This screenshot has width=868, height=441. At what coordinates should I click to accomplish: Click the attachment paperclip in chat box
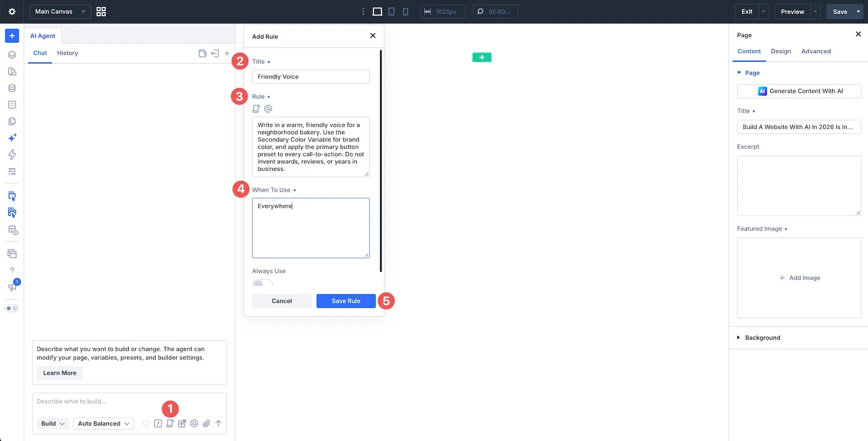click(x=206, y=423)
